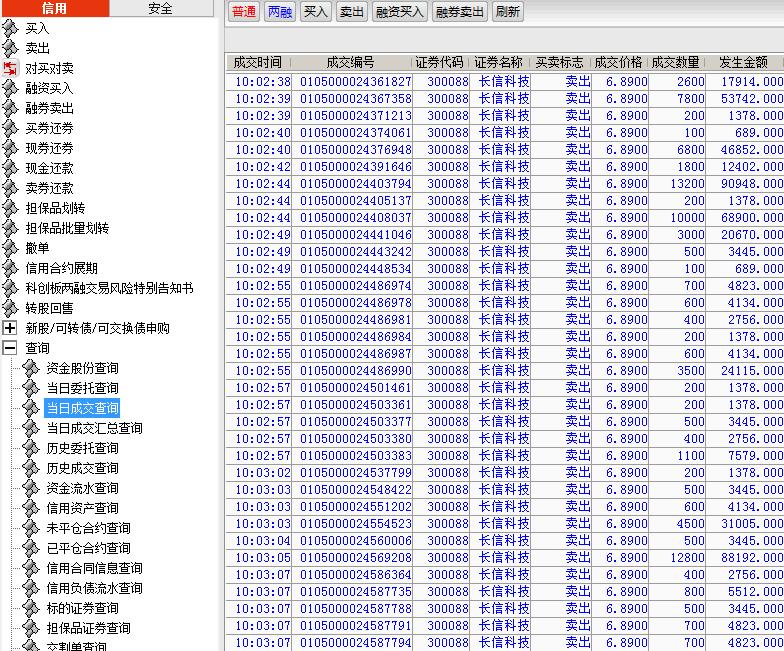Expand the 新股/可转债/可交换债申购 node
Screen dimensions: 784x651
tap(10, 328)
